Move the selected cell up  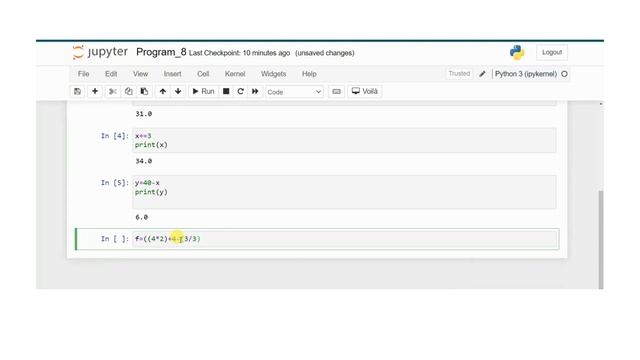pos(163,91)
